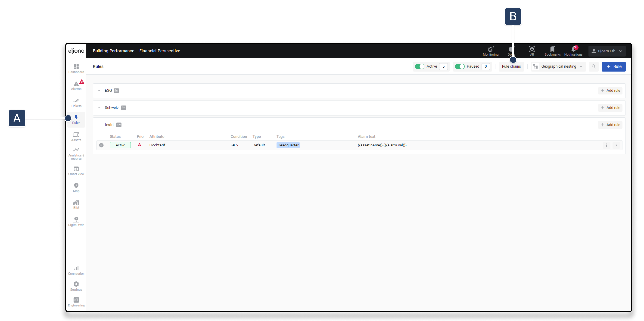Open the Geographical nesting dropdown

[558, 66]
